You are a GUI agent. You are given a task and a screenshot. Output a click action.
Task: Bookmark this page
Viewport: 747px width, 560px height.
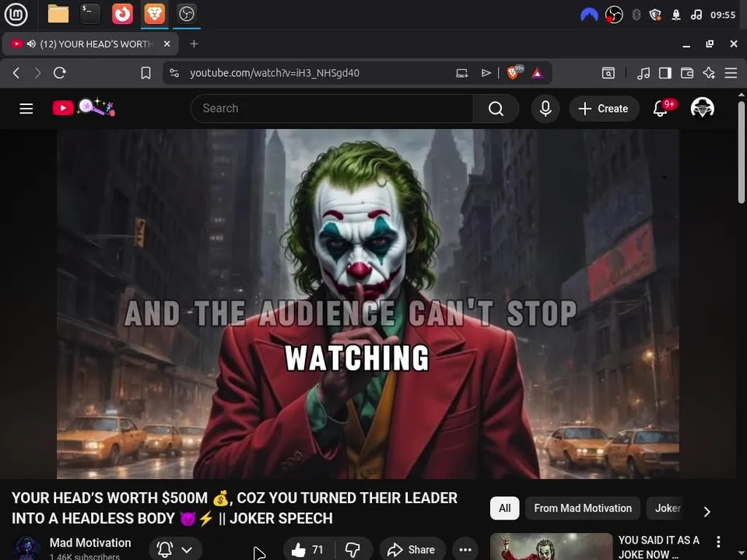point(146,73)
